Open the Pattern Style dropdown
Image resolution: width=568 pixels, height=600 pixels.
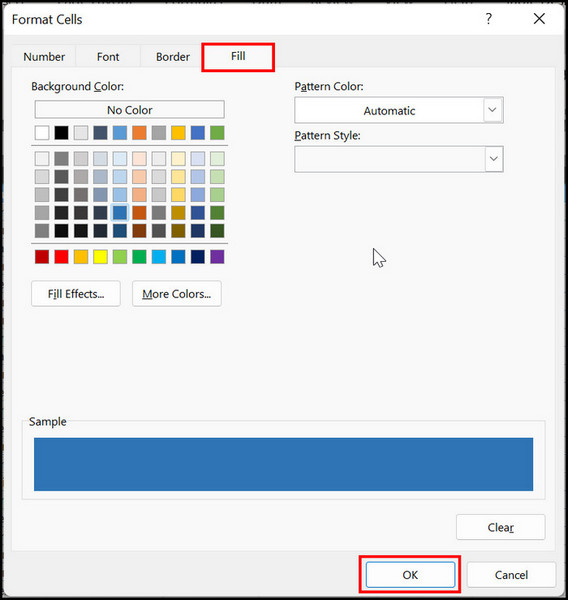[398, 159]
